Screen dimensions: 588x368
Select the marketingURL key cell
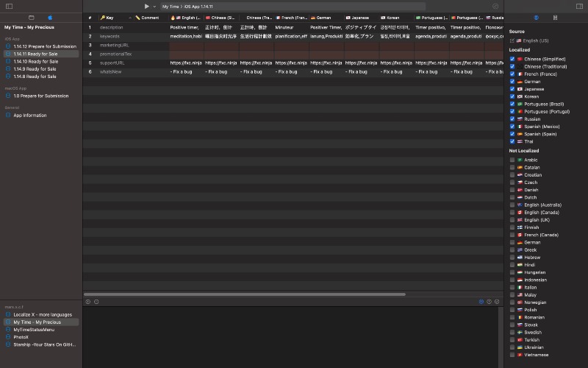point(115,45)
